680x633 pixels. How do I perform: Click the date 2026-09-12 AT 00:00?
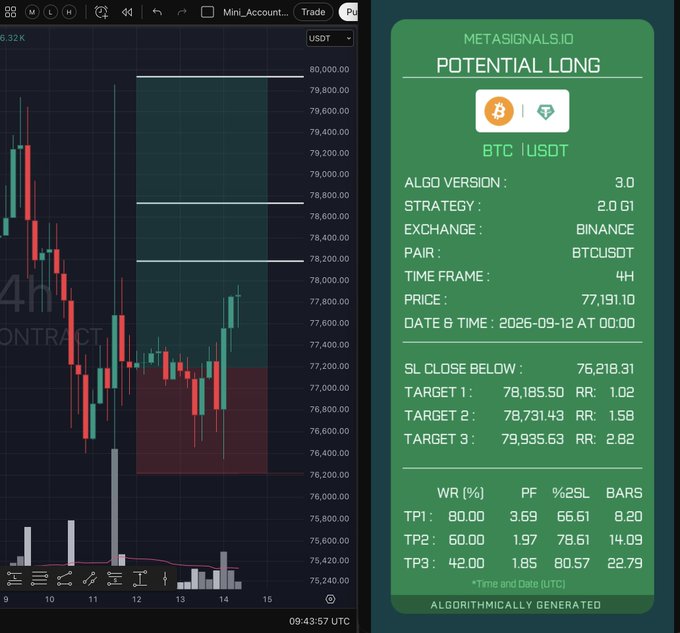pyautogui.click(x=567, y=323)
